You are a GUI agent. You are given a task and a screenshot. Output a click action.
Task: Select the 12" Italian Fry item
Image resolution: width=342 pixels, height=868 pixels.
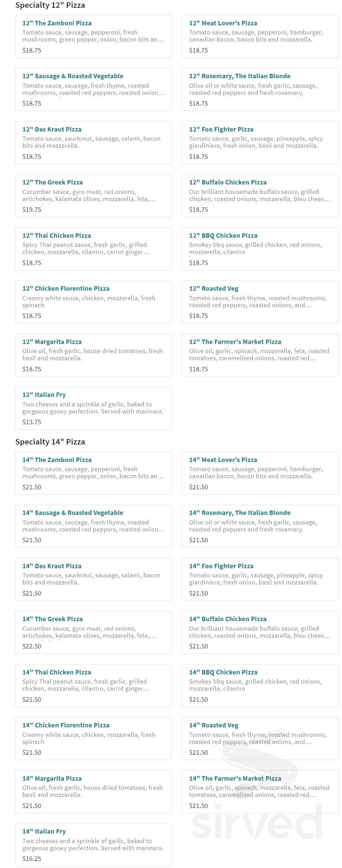44,395
